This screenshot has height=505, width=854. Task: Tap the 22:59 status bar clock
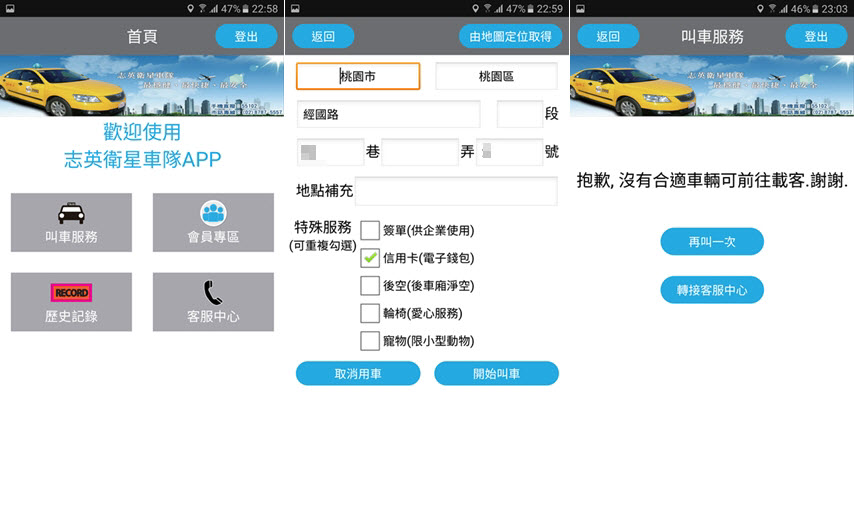(x=550, y=9)
